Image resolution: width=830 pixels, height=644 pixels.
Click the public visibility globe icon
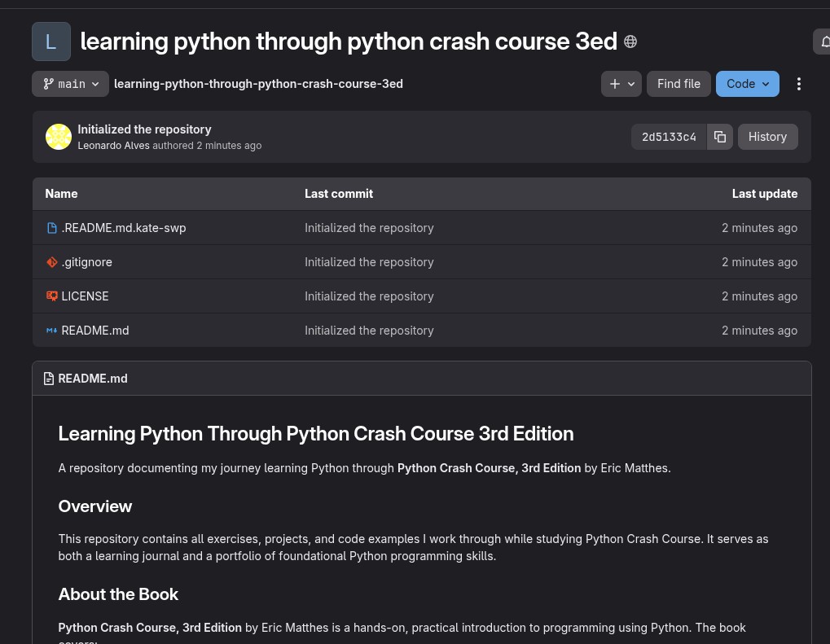pyautogui.click(x=630, y=42)
